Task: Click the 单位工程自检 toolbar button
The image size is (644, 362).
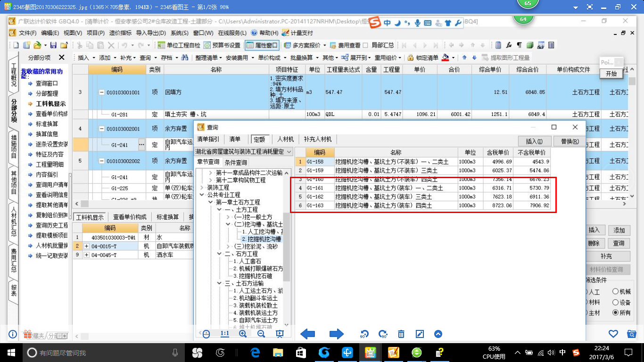Action: click(x=178, y=45)
